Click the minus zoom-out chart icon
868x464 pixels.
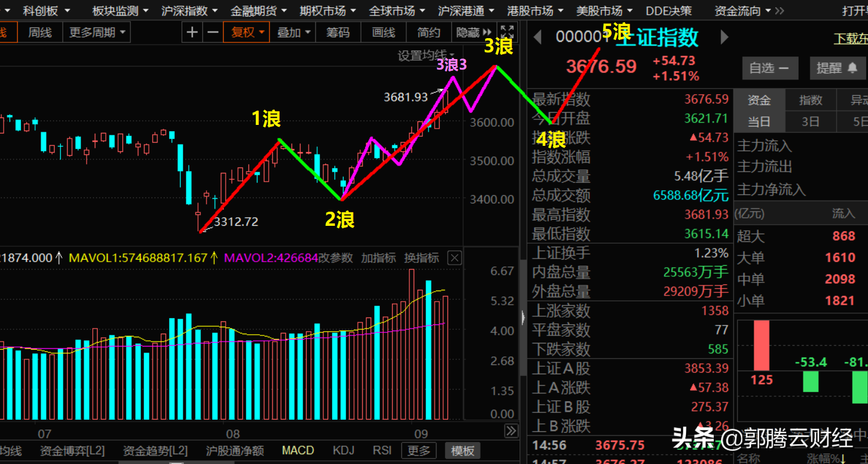pyautogui.click(x=213, y=33)
